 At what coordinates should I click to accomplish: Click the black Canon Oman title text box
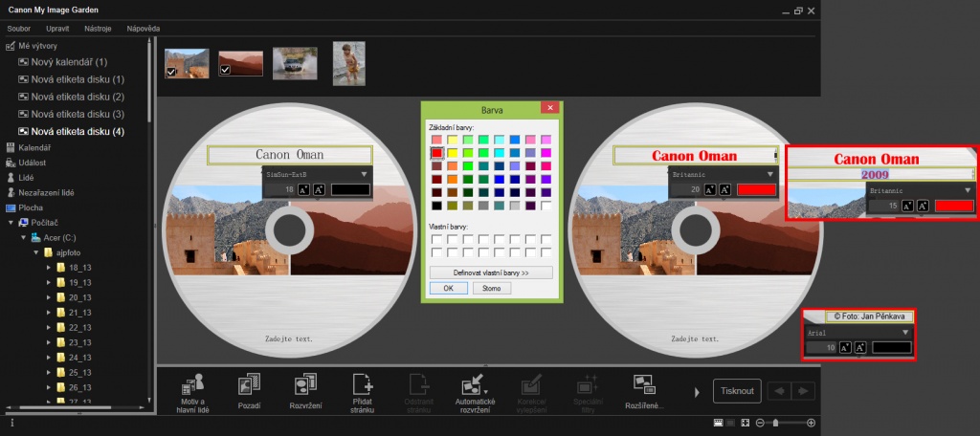tap(290, 154)
